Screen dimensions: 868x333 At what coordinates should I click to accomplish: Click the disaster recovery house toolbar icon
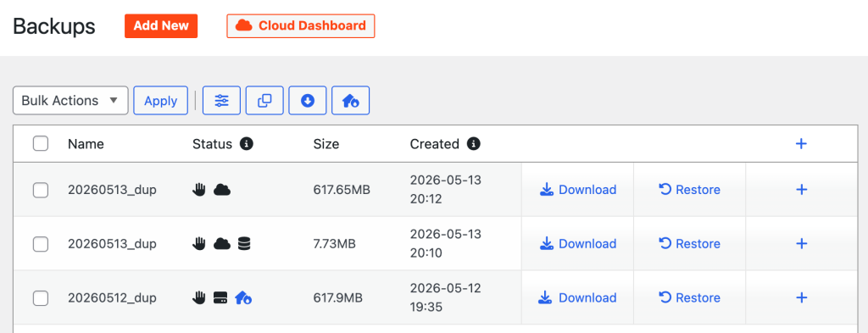(x=350, y=101)
